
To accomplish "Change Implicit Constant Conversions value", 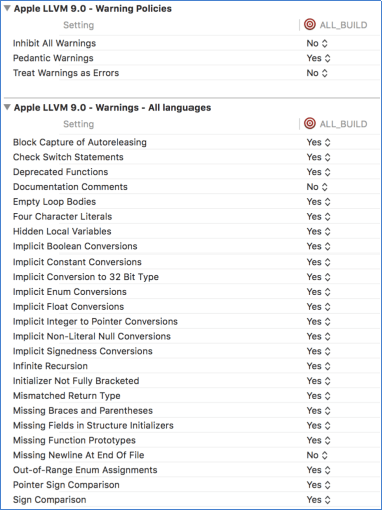I will coord(318,262).
